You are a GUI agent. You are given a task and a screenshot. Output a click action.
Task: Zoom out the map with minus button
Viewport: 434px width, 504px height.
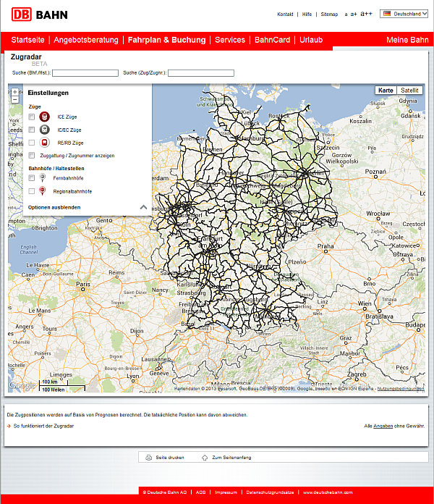(x=14, y=100)
